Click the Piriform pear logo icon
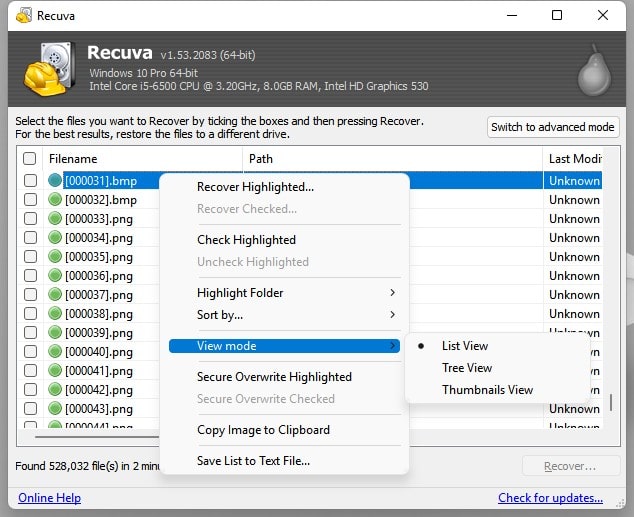 594,70
